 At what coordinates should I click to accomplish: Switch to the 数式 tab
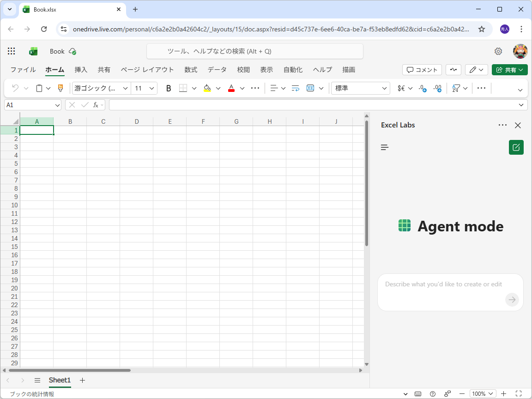(x=191, y=70)
